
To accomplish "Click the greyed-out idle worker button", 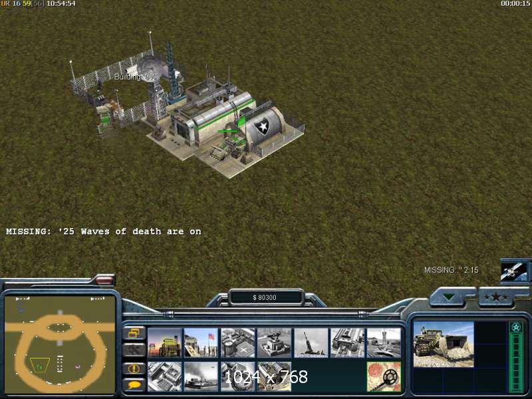I will click(134, 350).
